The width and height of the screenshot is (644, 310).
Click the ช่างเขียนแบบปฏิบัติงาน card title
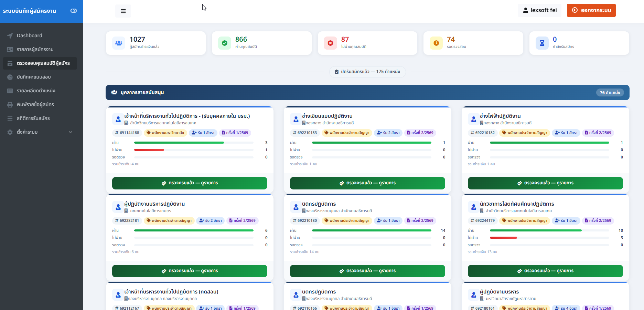[x=327, y=116]
